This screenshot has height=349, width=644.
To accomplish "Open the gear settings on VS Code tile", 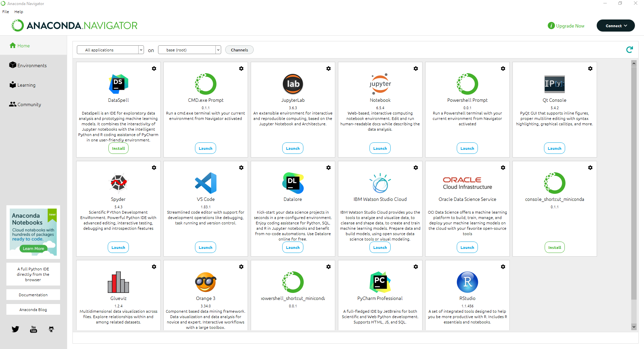I will tap(241, 168).
